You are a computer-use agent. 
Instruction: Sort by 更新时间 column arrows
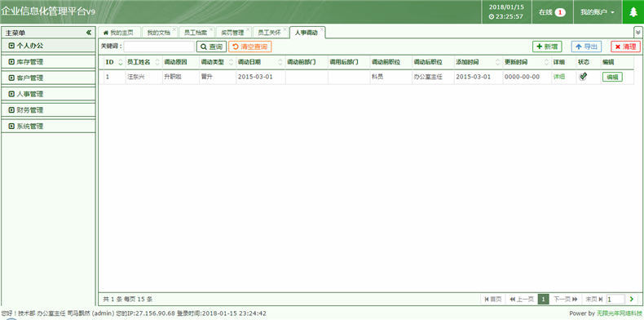547,62
